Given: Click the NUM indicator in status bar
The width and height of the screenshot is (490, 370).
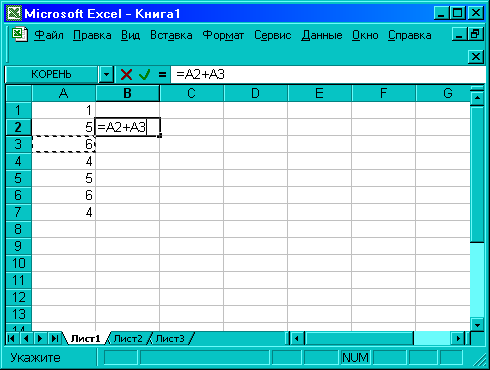Looking at the screenshot, I should click(x=355, y=358).
